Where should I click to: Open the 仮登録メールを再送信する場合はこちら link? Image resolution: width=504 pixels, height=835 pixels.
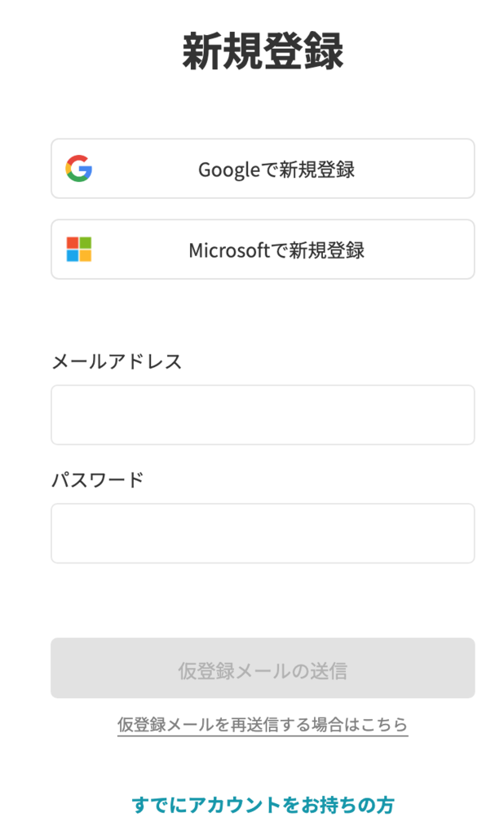click(x=263, y=724)
